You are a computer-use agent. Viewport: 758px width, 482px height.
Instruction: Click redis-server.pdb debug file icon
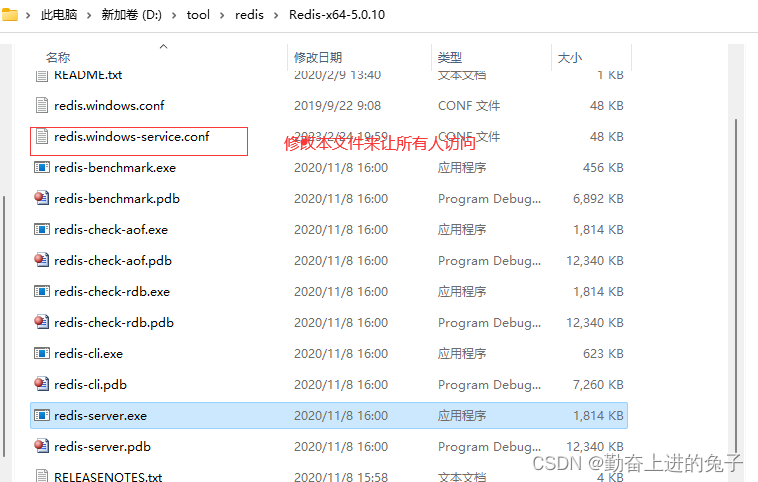pos(42,446)
